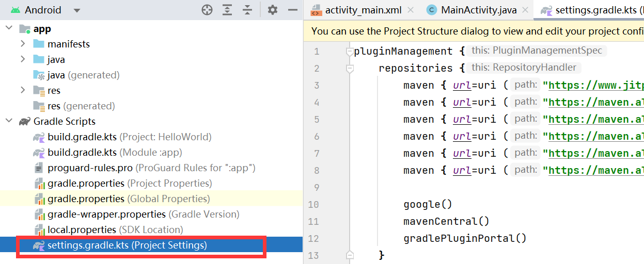Viewport: 644px width, 264px height.
Task: Open proguard-rules.pro file
Action: [145, 168]
